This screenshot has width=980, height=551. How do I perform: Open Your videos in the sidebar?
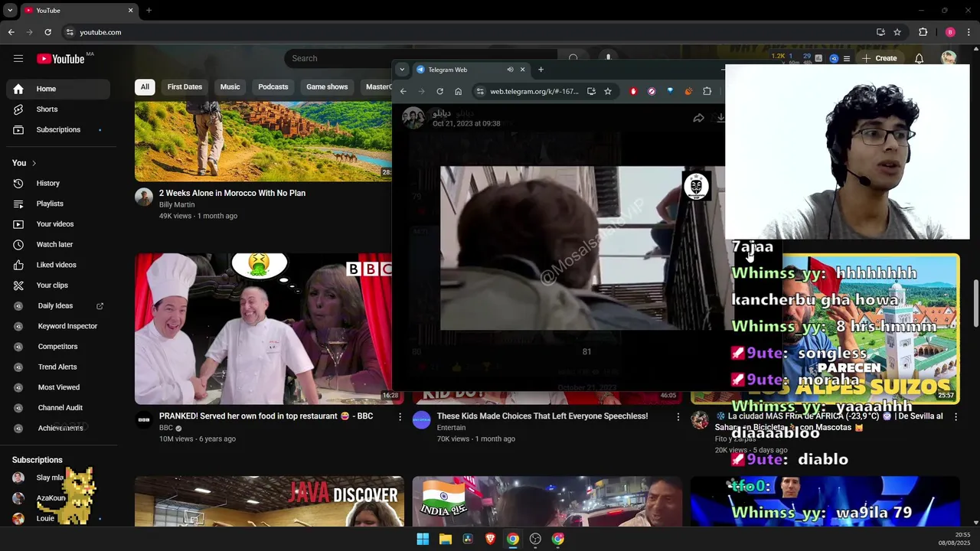(x=58, y=224)
